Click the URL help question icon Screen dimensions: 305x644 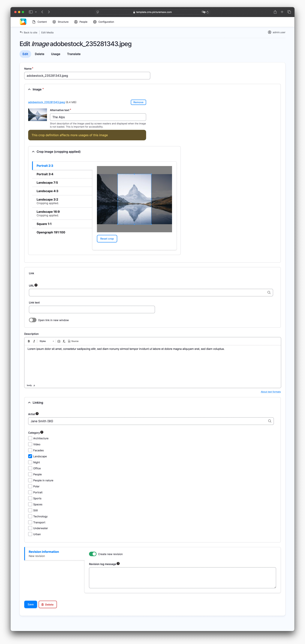tap(36, 285)
